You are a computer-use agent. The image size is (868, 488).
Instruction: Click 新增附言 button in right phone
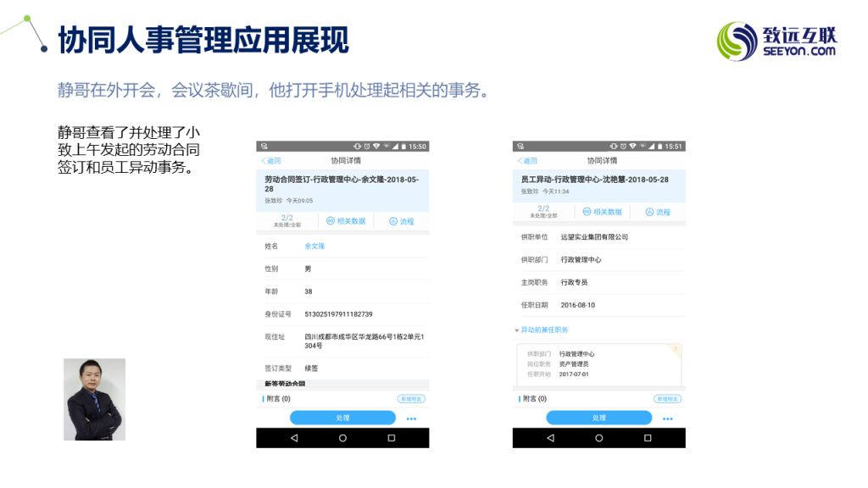667,398
